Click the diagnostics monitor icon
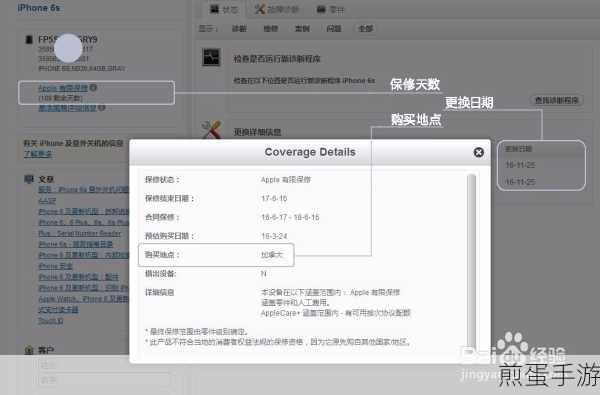Image resolution: width=600 pixels, height=395 pixels. 211,58
